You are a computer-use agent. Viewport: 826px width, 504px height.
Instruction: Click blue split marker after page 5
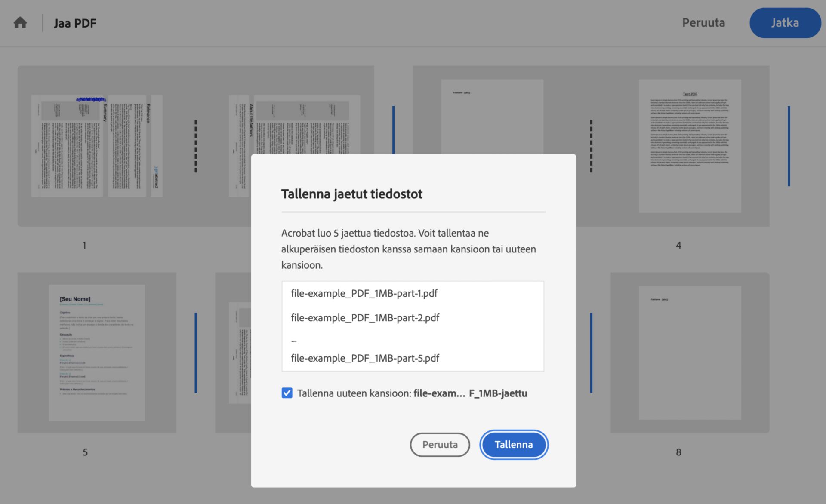point(196,353)
